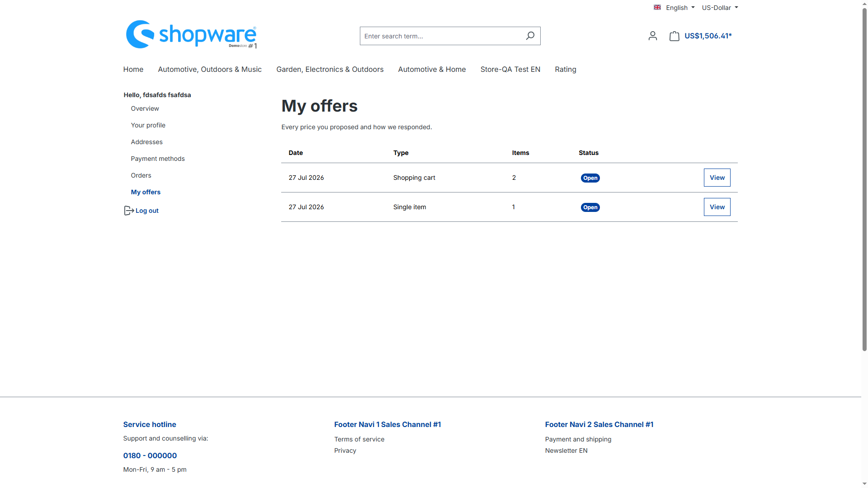The width and height of the screenshot is (868, 488).
Task: Click the Log out text link
Action: coord(147,211)
